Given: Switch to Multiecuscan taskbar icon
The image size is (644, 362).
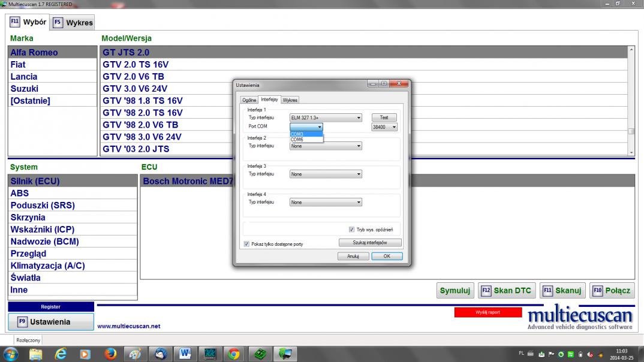Looking at the screenshot, I should pyautogui.click(x=285, y=354).
